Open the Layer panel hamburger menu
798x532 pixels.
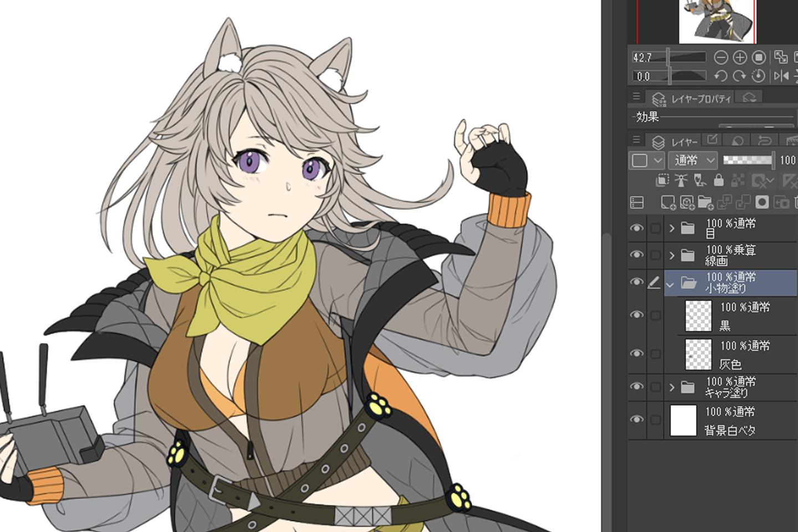(x=636, y=140)
